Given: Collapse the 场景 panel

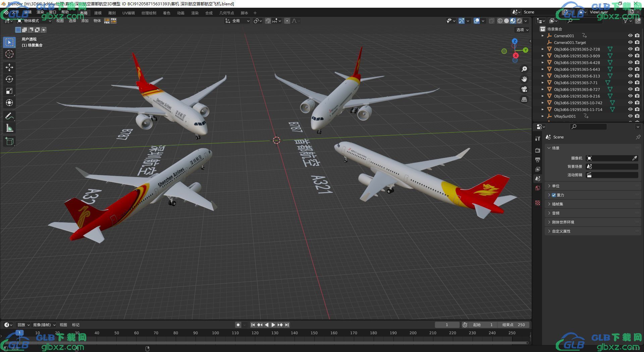Looking at the screenshot, I should tap(593, 148).
